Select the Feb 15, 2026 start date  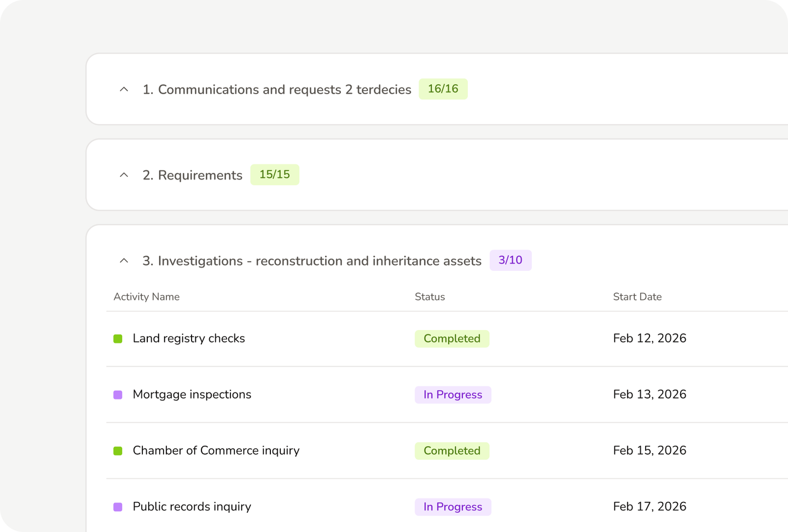pyautogui.click(x=650, y=450)
